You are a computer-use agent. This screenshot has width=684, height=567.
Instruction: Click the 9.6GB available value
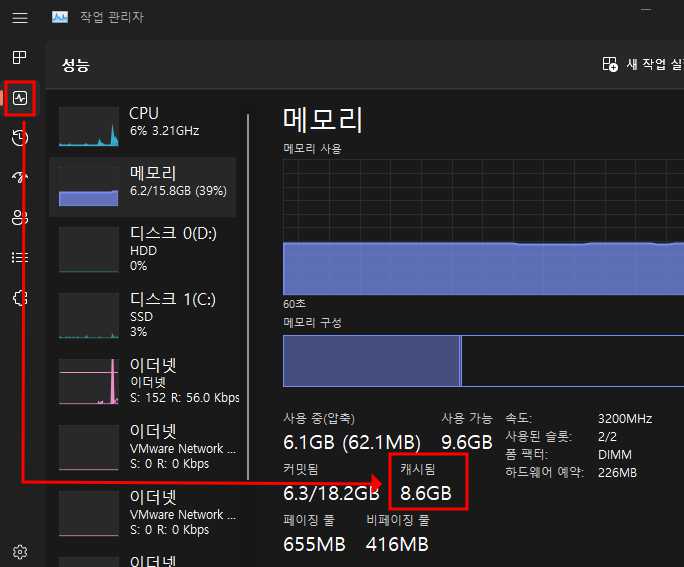pos(467,442)
